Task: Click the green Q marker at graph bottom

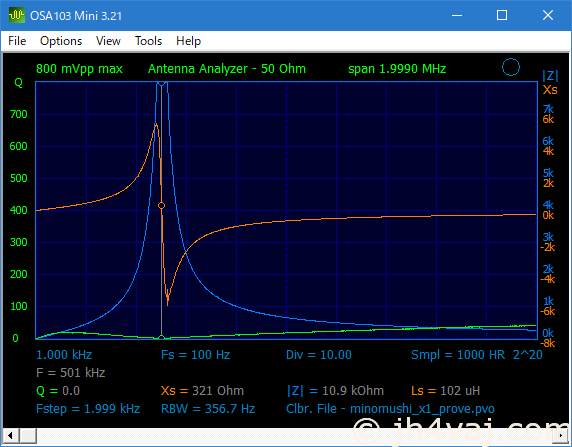Action: (161, 337)
